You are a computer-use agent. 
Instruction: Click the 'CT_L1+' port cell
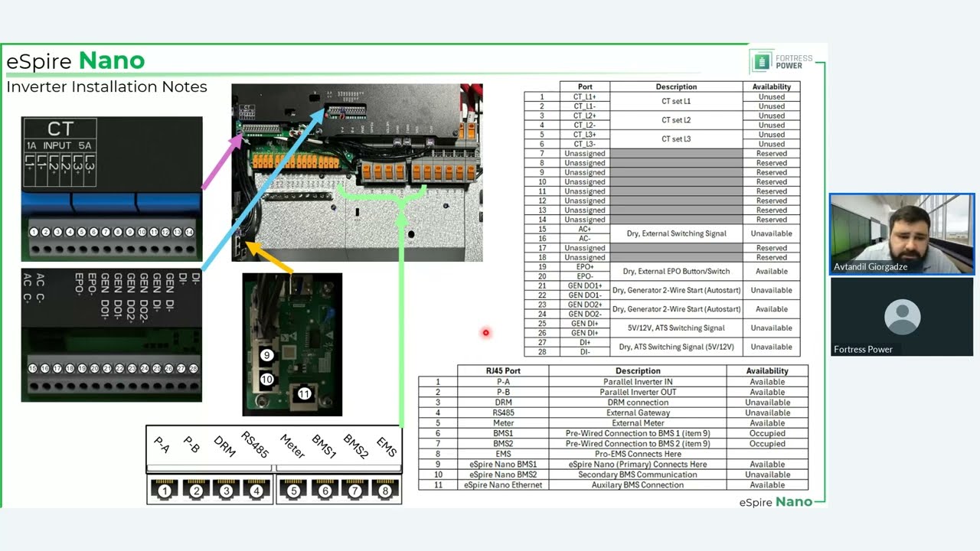tap(585, 96)
